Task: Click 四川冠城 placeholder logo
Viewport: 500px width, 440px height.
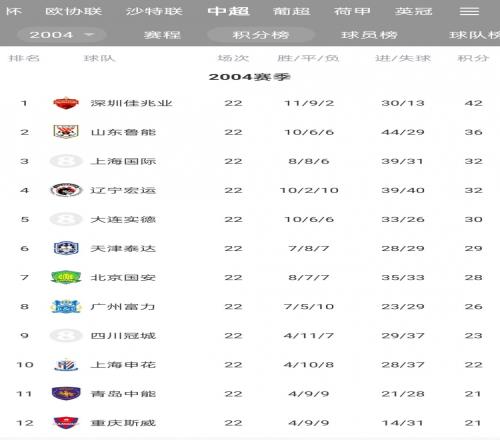Action: [x=66, y=336]
